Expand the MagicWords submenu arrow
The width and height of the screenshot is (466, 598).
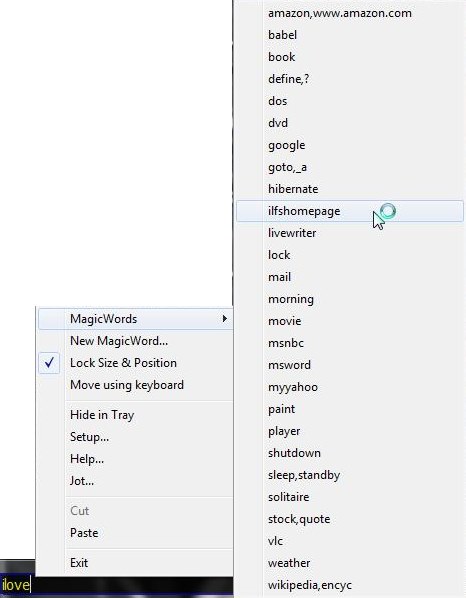coord(225,318)
